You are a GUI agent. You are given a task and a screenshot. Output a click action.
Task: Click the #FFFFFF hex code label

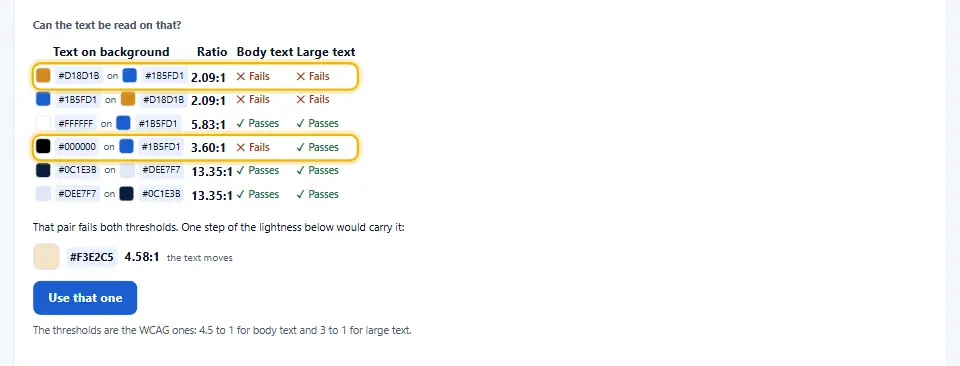point(76,123)
